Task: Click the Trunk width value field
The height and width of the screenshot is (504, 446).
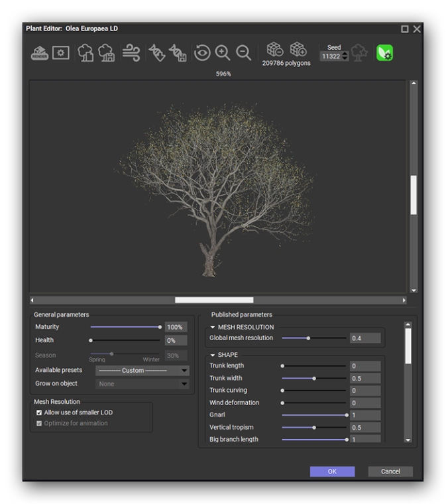Action: pyautogui.click(x=365, y=378)
